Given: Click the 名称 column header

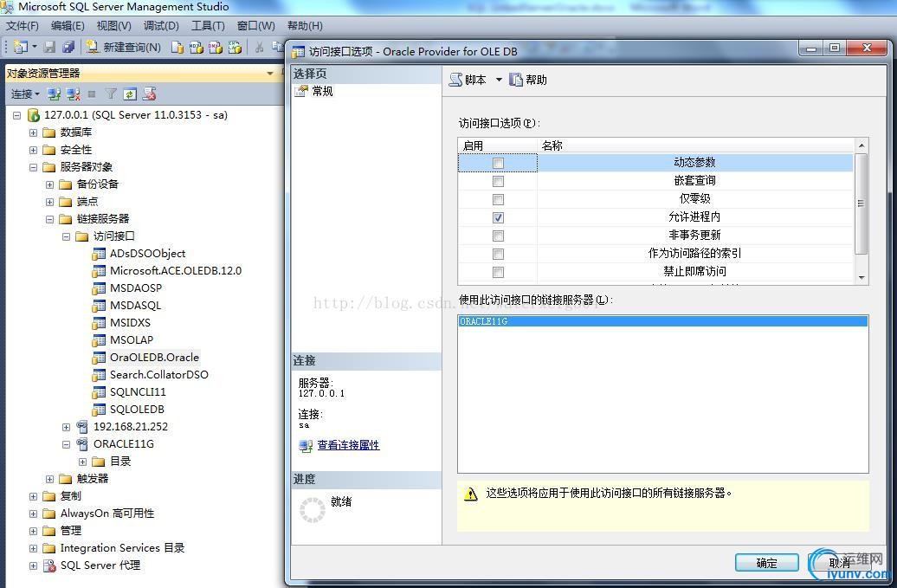Looking at the screenshot, I should point(695,145).
